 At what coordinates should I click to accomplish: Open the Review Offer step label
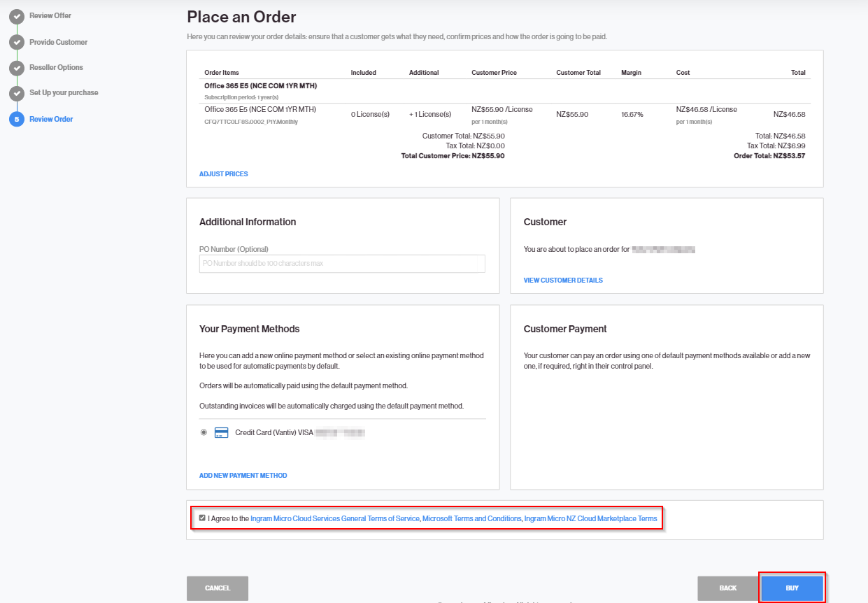pyautogui.click(x=50, y=15)
